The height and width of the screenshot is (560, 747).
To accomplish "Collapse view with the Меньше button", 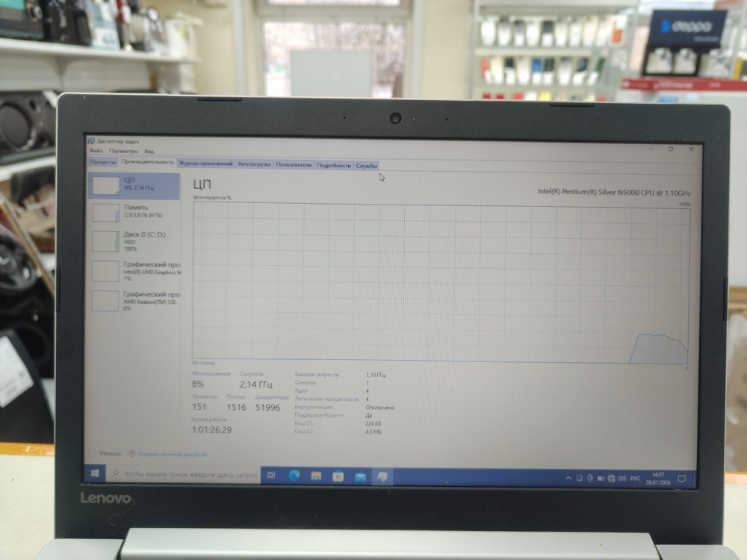I will pos(105,453).
